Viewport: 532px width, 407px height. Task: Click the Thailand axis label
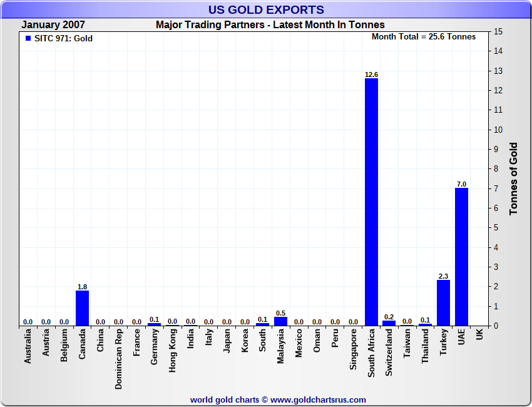click(x=425, y=346)
